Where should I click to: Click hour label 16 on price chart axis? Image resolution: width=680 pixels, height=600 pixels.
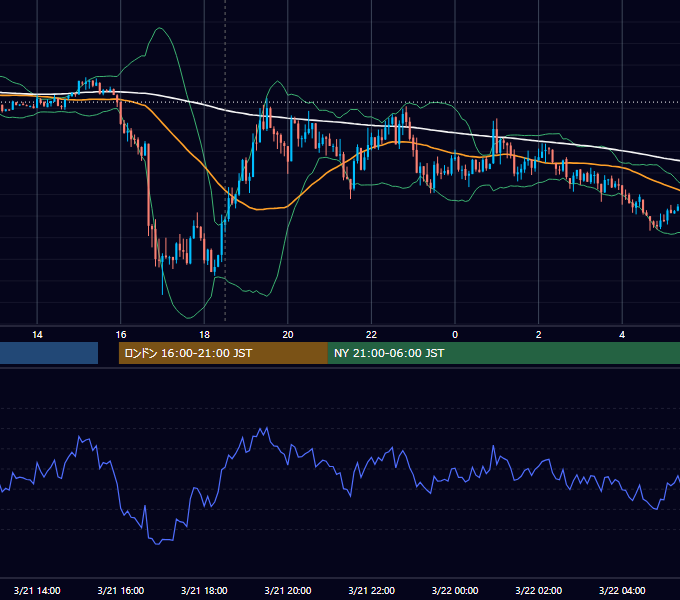pos(121,335)
